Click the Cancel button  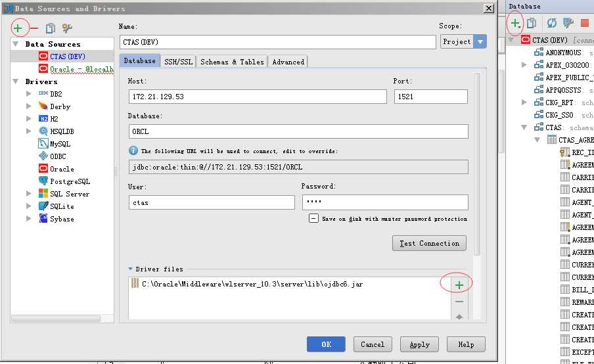pyautogui.click(x=373, y=344)
